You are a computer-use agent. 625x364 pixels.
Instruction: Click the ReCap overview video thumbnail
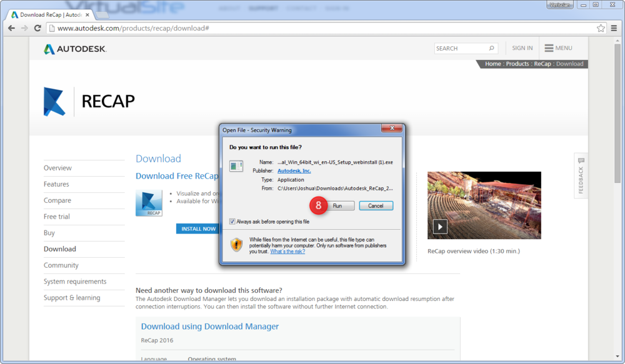coord(484,205)
